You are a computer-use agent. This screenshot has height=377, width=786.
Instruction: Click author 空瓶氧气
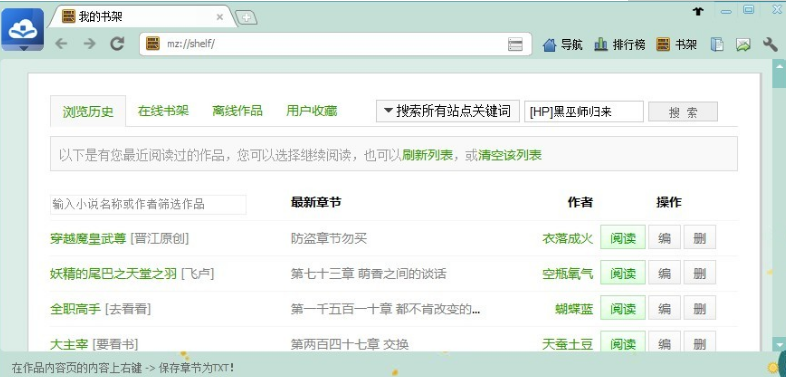coord(567,274)
